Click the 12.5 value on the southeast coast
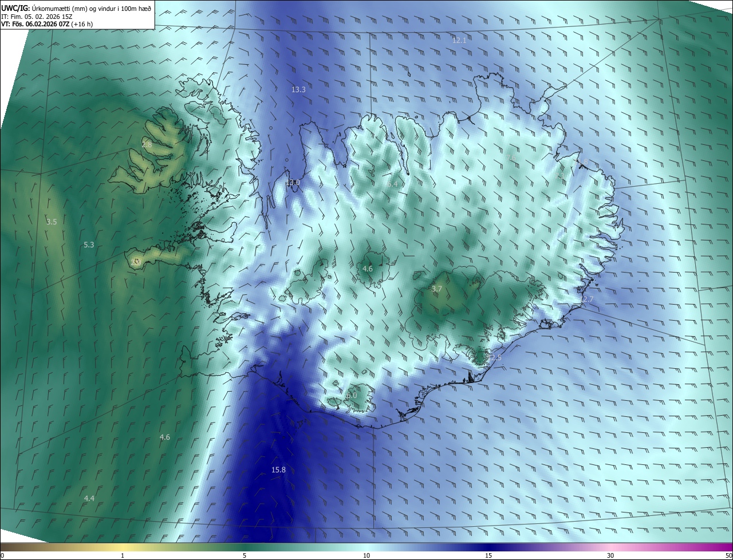This screenshot has height=560, width=733. click(x=494, y=357)
